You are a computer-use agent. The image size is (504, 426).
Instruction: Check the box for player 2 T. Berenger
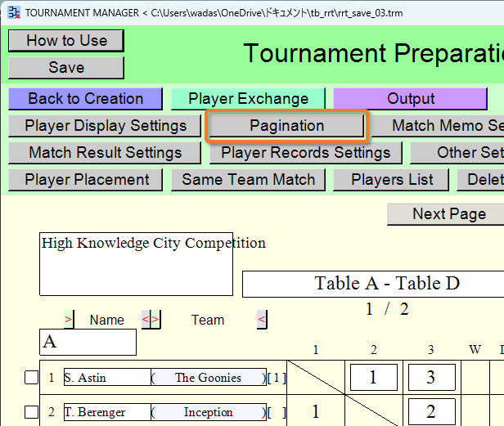(x=31, y=412)
